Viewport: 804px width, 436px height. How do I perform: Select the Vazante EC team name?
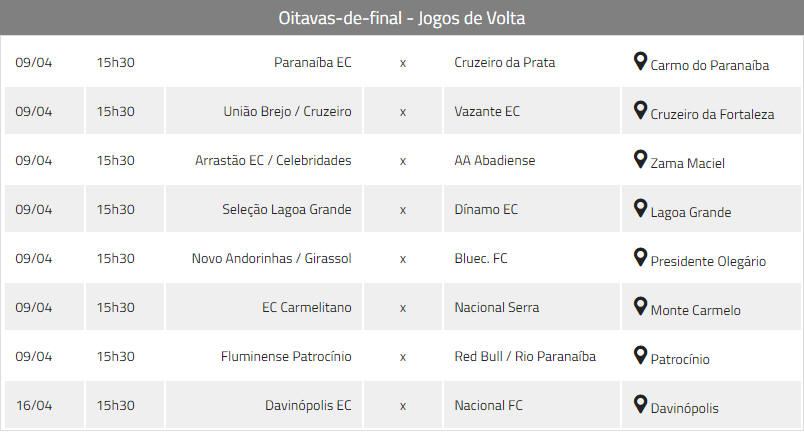[x=487, y=111]
